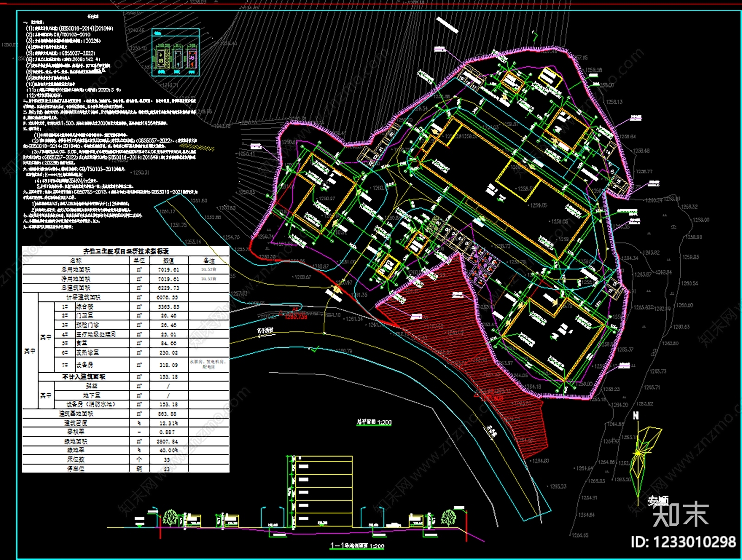
Task: Select the building density value 12.31%
Action: pyautogui.click(x=168, y=423)
